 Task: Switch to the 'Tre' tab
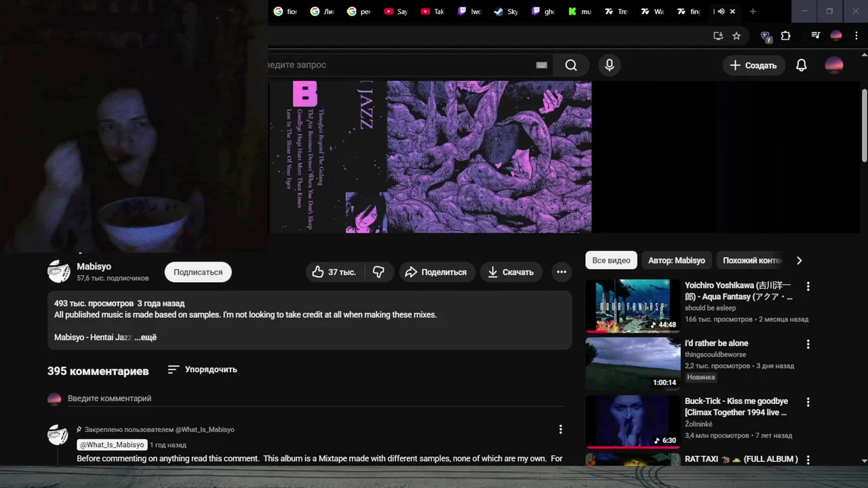616,12
